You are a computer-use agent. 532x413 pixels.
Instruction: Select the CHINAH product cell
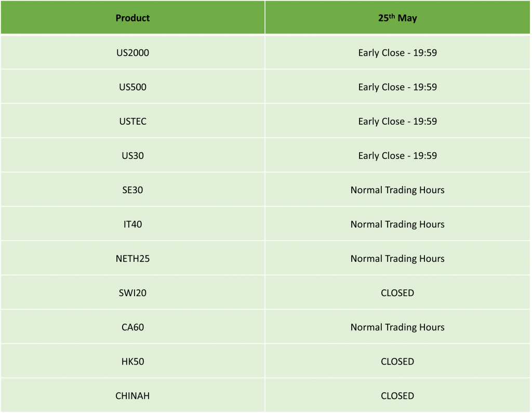point(132,395)
